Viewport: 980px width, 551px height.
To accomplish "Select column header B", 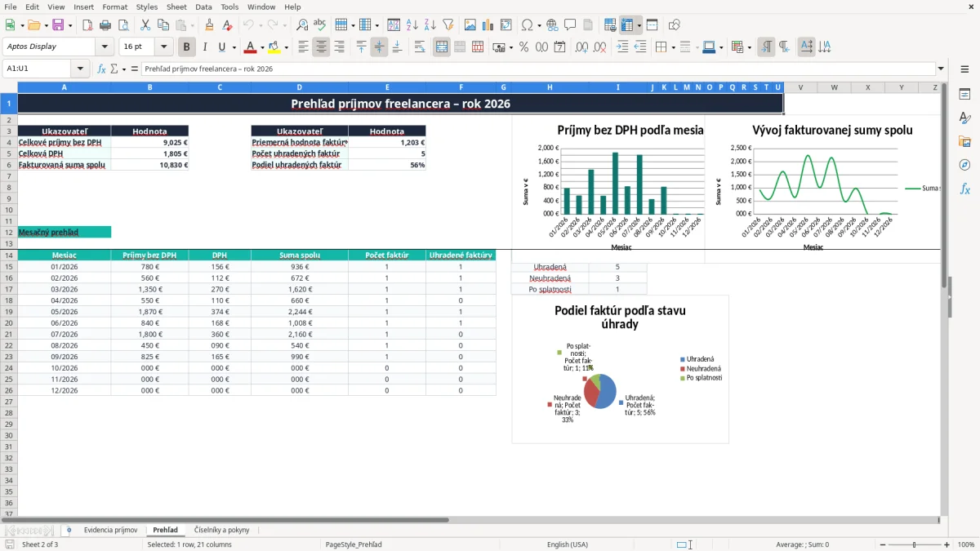I will pyautogui.click(x=149, y=87).
